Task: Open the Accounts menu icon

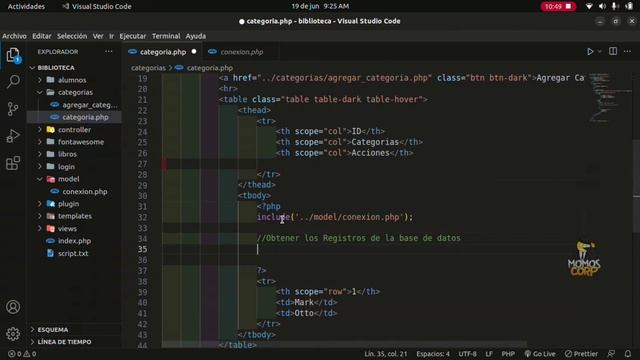Action: pos(13,307)
